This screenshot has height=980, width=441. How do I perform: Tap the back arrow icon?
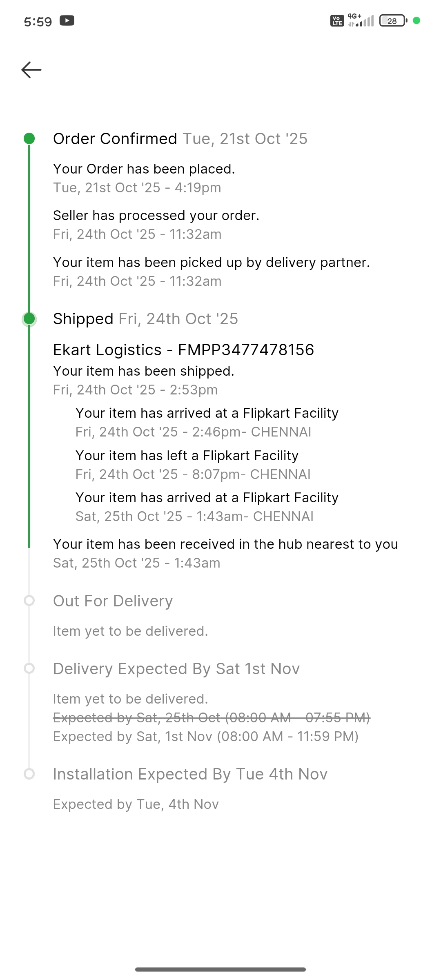pos(31,70)
